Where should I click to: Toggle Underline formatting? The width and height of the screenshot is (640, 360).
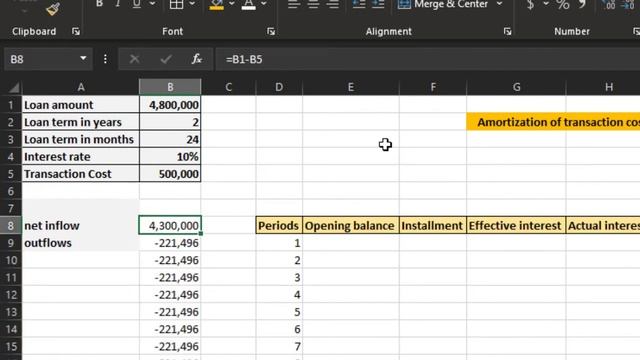(x=136, y=4)
